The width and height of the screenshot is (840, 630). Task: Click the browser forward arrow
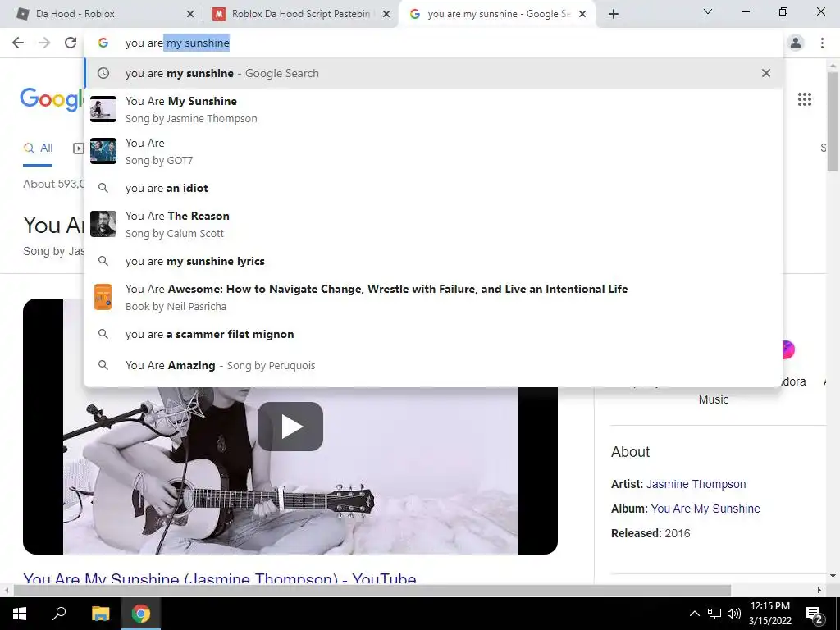44,43
